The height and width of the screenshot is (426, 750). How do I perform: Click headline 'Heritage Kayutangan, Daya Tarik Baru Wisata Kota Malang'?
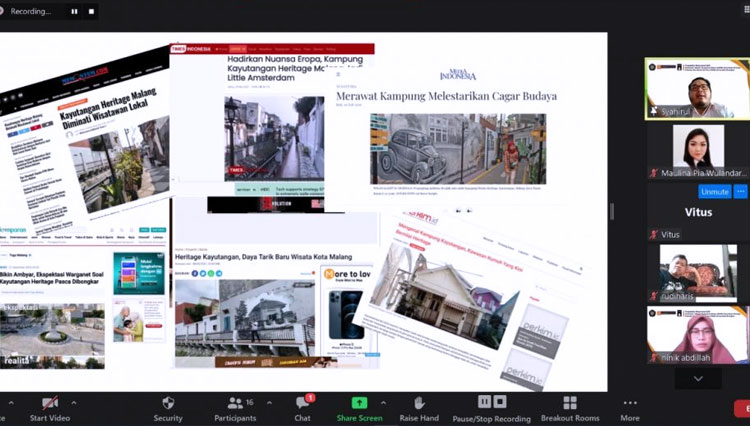pyautogui.click(x=263, y=257)
